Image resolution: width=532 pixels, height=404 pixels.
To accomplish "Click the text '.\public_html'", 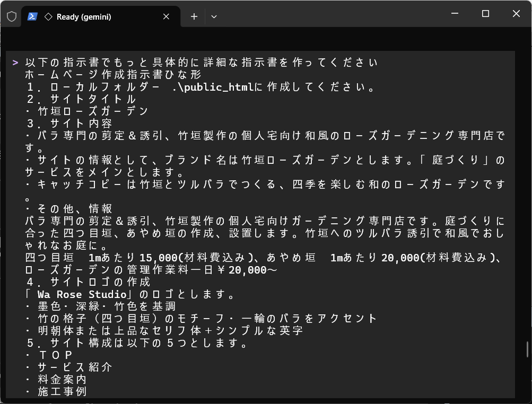I will pyautogui.click(x=213, y=87).
